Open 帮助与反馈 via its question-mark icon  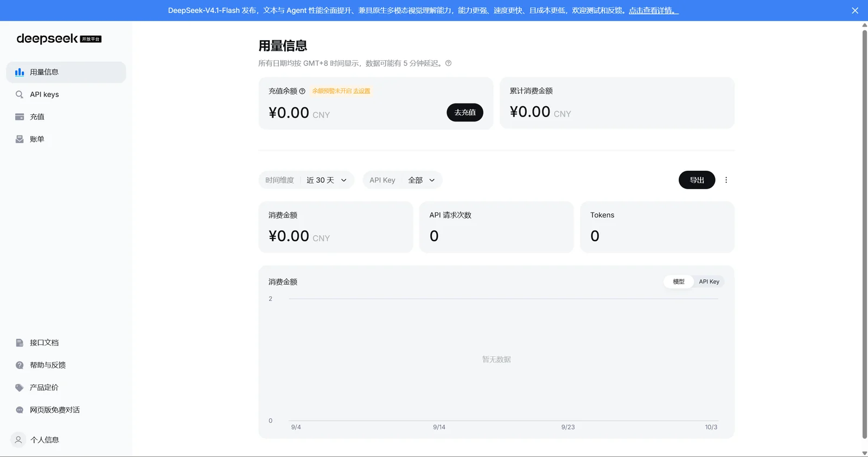coord(20,365)
